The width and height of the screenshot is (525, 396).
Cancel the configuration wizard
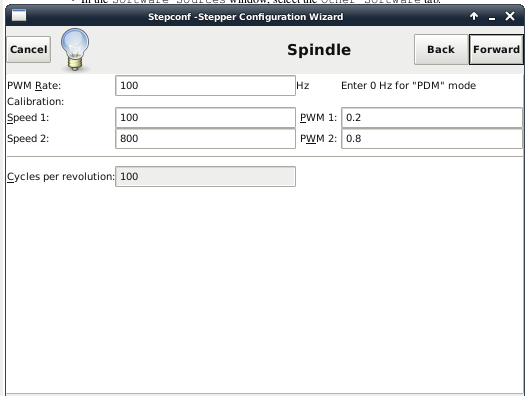[29, 50]
